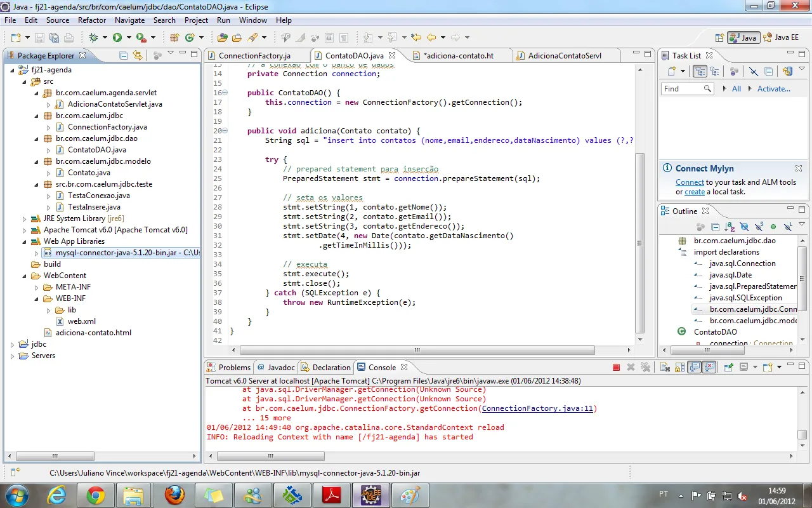Toggle Scheduled presentation in Task List

[x=714, y=72]
